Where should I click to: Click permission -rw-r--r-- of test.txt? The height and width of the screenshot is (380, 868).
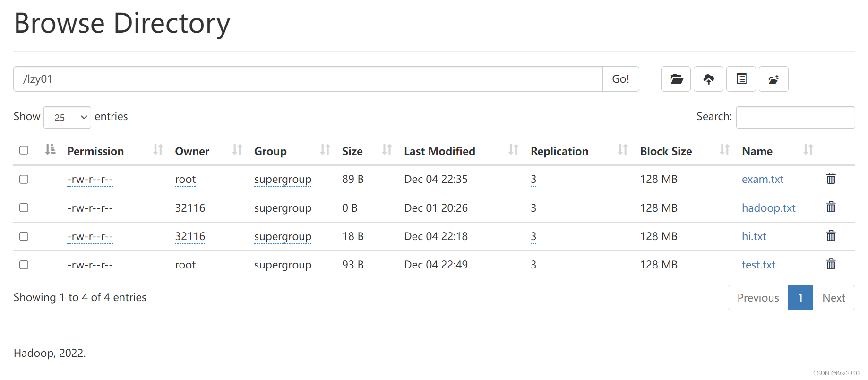(x=90, y=265)
